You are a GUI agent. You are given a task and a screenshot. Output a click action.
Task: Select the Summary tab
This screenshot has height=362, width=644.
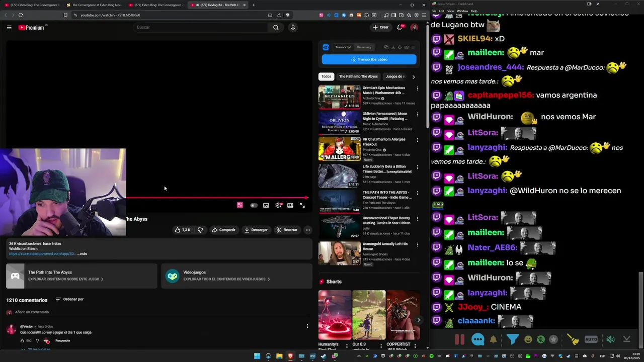364,47
